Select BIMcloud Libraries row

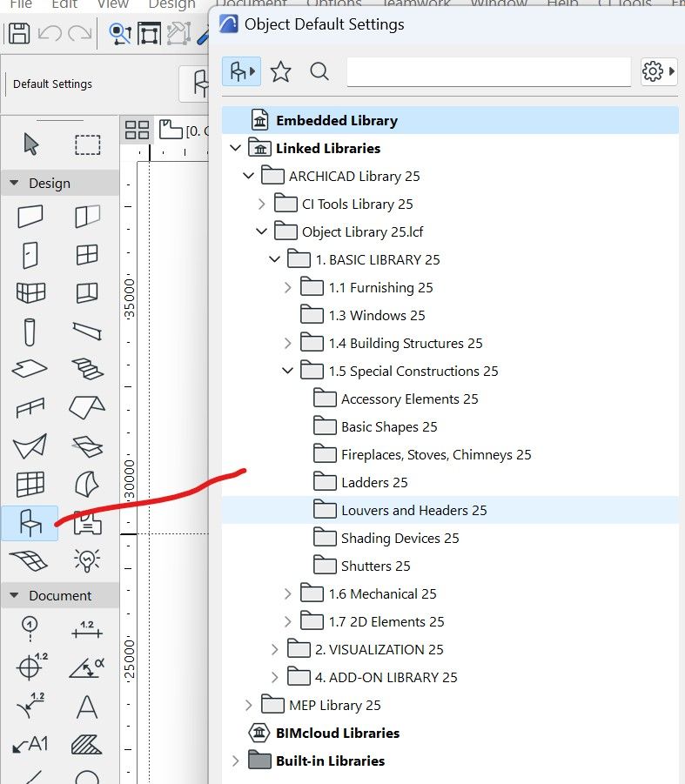324,733
